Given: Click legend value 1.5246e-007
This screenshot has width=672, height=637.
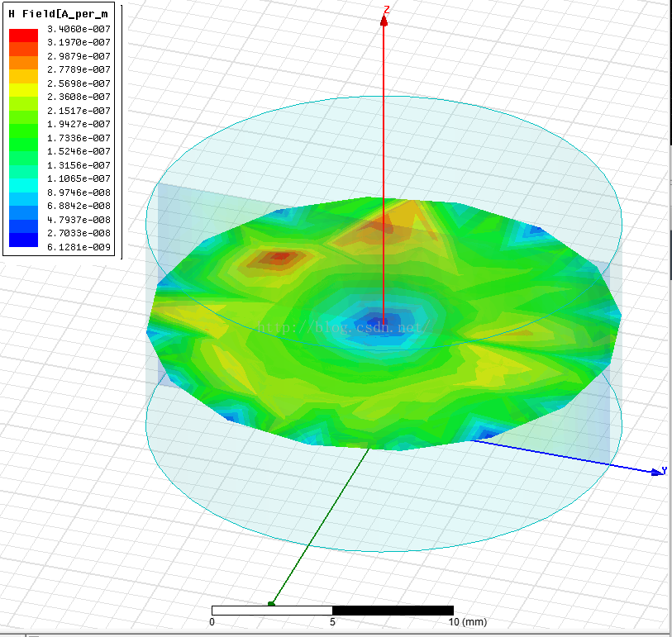Looking at the screenshot, I should click(x=79, y=151).
